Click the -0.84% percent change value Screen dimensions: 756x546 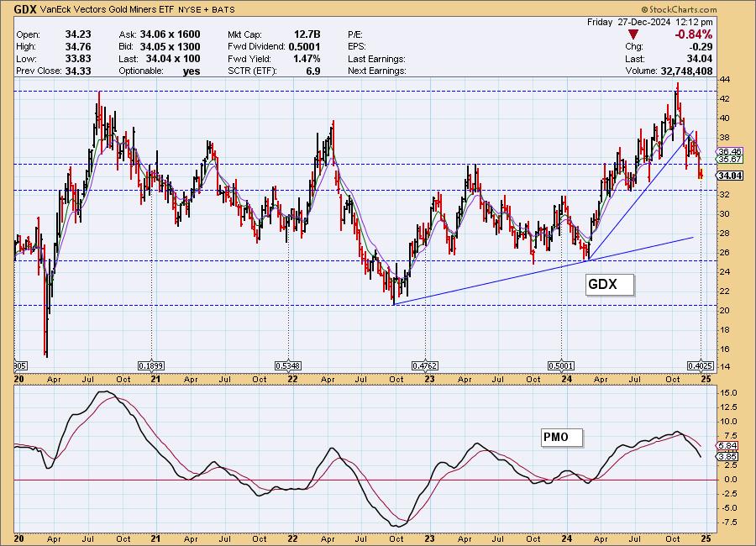click(x=693, y=34)
